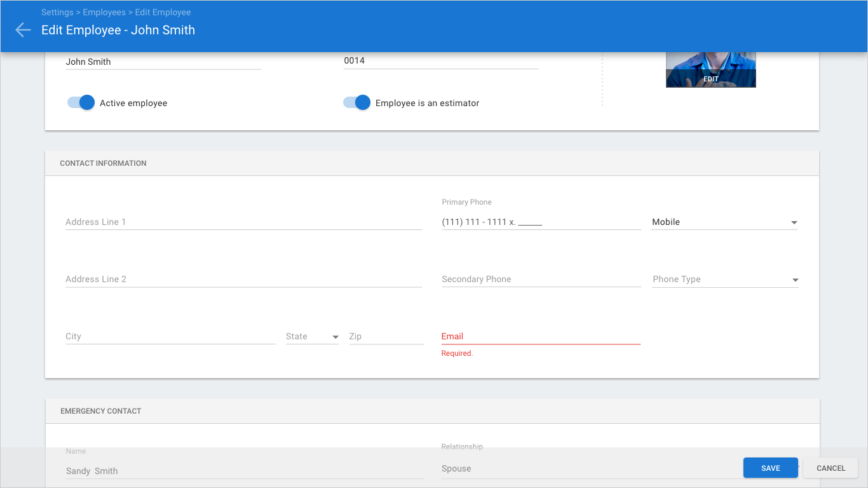
Task: Click the Zip code field
Action: [385, 337]
